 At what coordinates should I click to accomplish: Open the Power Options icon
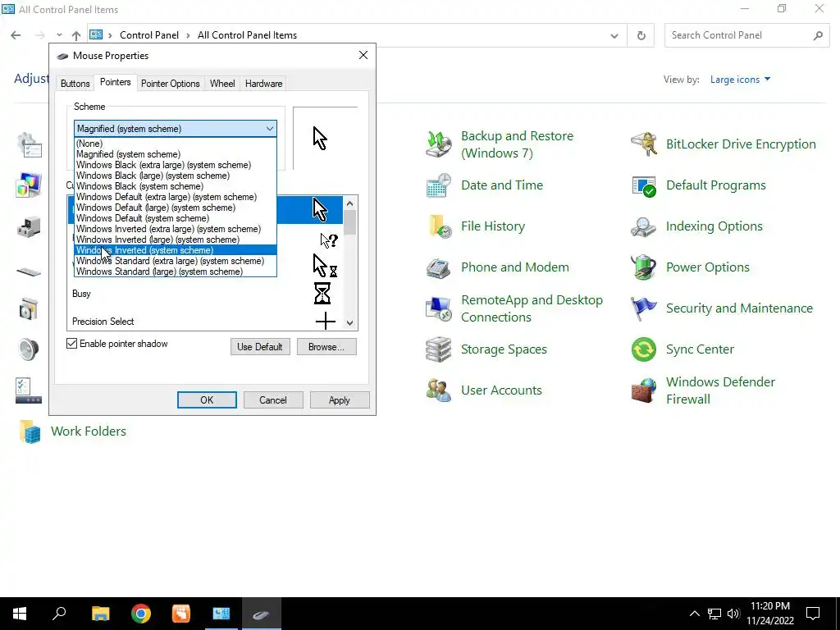[643, 267]
